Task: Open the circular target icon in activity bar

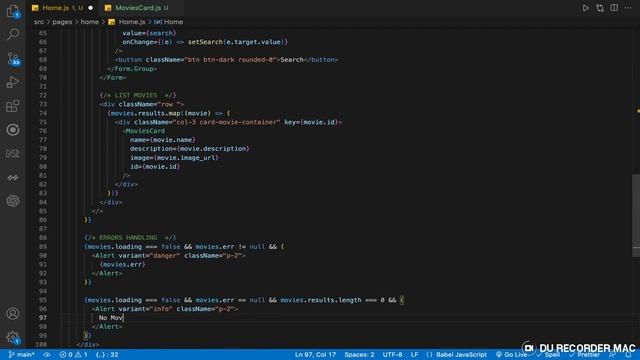Action: click(13, 130)
